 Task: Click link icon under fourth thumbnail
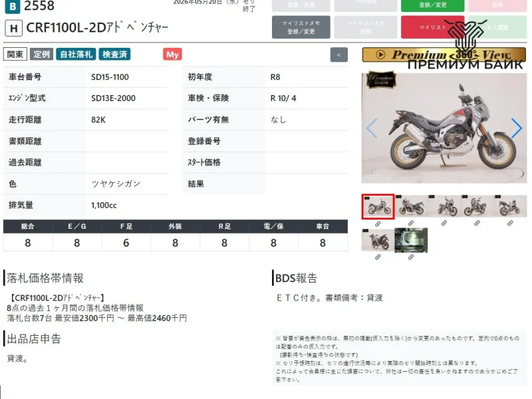click(x=477, y=223)
